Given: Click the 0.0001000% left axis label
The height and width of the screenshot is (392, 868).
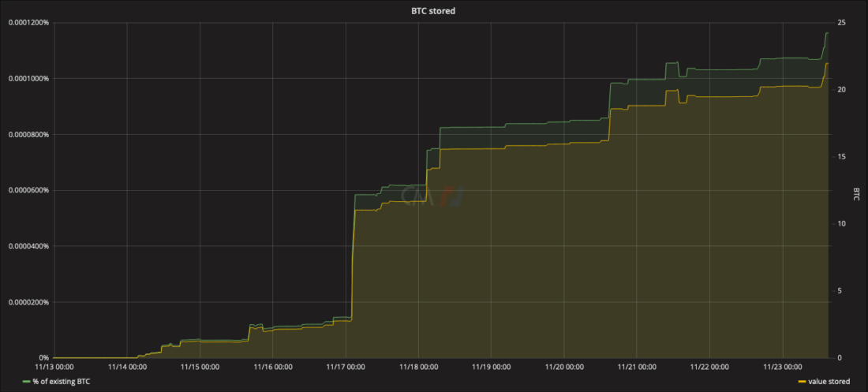Looking at the screenshot, I should (x=28, y=79).
